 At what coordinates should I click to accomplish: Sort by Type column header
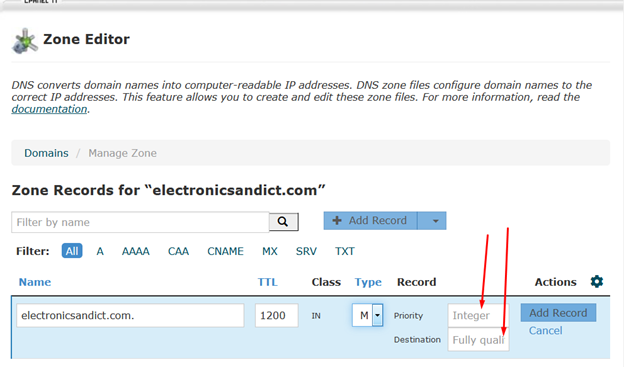click(x=368, y=282)
